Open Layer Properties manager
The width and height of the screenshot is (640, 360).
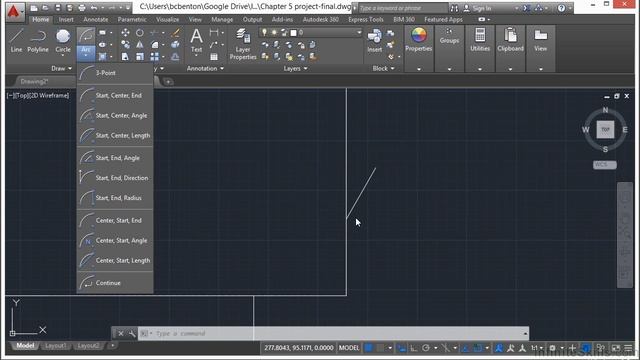[243, 44]
